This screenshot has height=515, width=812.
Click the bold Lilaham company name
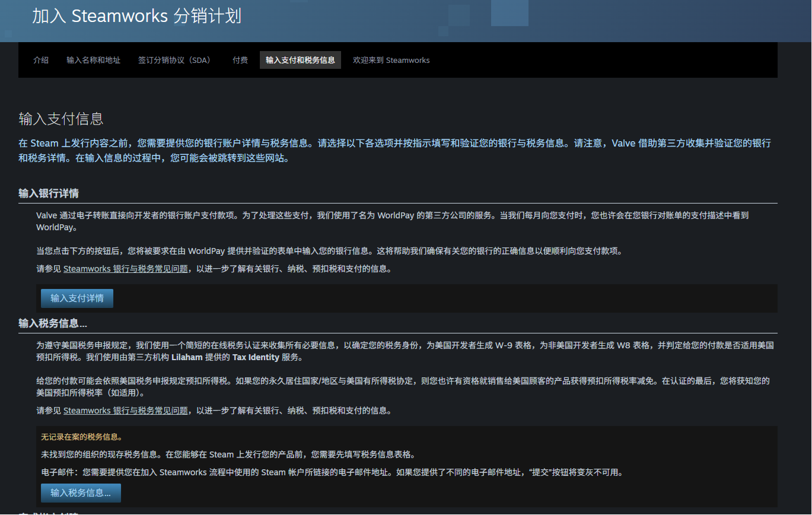(187, 357)
